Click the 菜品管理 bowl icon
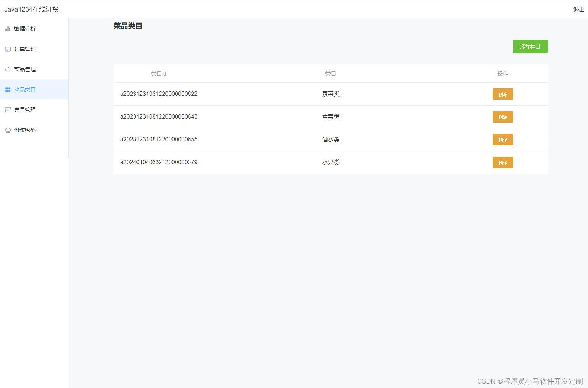This screenshot has height=388, width=588. point(8,69)
